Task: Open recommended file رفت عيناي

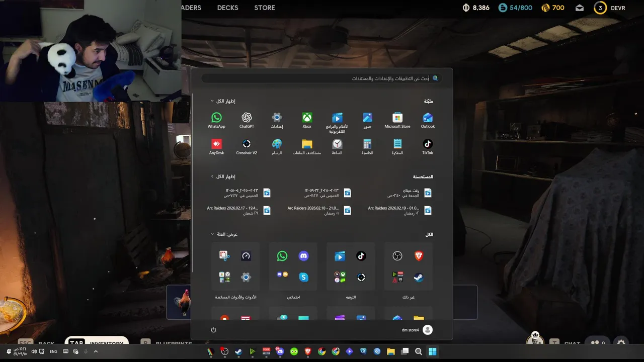Action: (410, 193)
